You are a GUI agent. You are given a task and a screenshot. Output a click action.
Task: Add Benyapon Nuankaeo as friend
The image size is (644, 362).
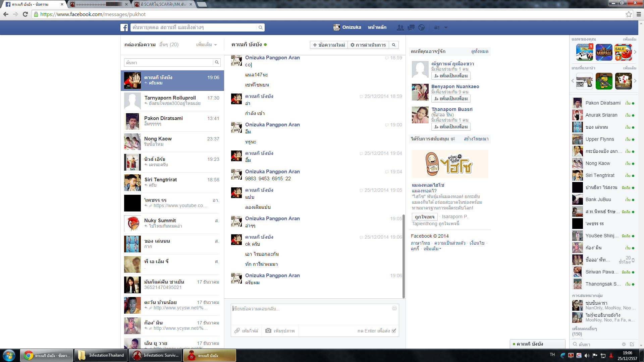pyautogui.click(x=451, y=99)
